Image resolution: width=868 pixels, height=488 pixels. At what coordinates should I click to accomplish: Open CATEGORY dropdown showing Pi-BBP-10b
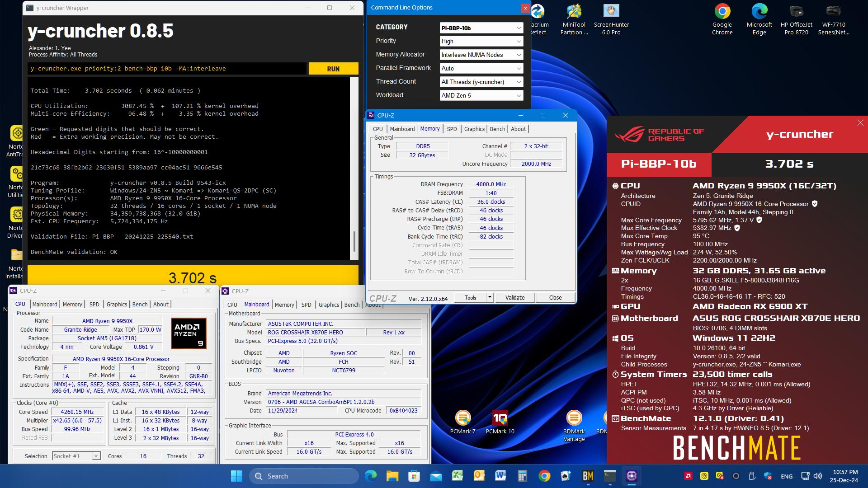[481, 28]
